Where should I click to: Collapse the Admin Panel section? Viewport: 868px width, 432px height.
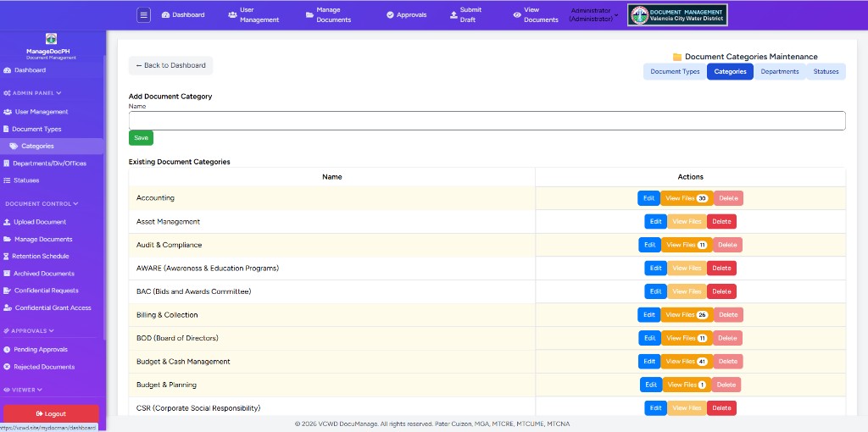32,93
